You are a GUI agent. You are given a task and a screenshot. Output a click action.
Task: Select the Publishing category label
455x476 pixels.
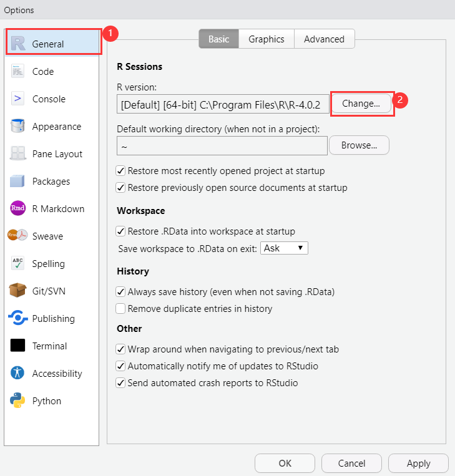pos(54,319)
